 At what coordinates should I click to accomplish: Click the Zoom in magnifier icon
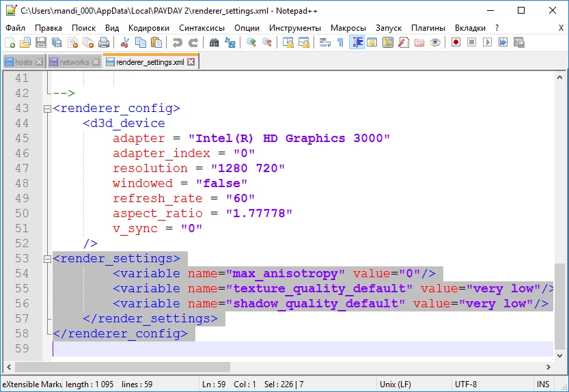coord(251,42)
